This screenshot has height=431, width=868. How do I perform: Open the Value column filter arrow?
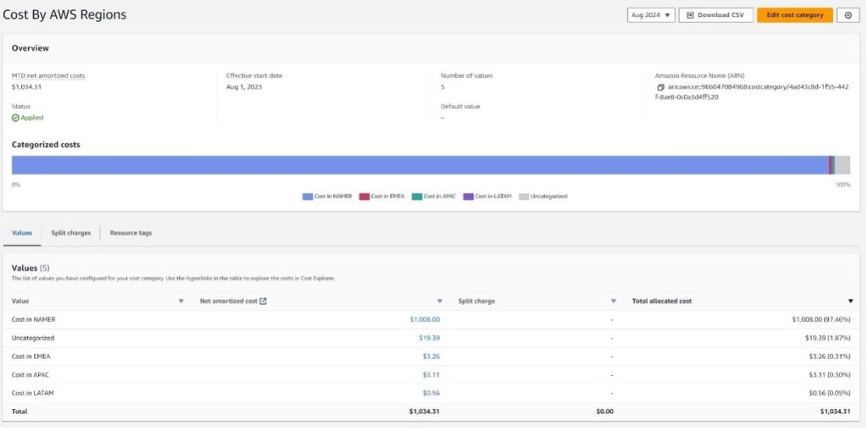(181, 301)
